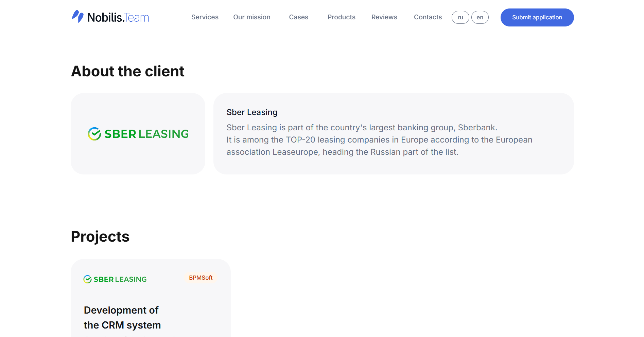Image resolution: width=644 pixels, height=337 pixels.
Task: Click the Sber Leasing logo on the project card
Action: click(x=115, y=279)
